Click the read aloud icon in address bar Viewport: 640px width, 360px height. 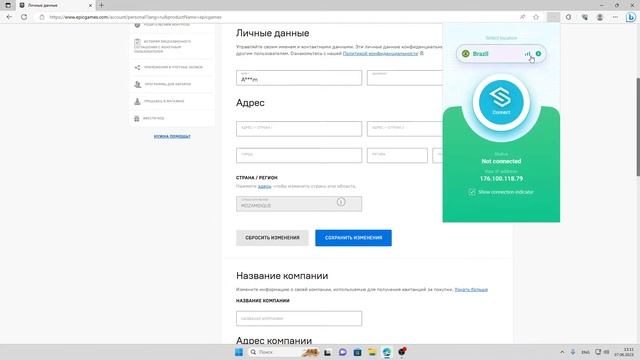(522, 17)
